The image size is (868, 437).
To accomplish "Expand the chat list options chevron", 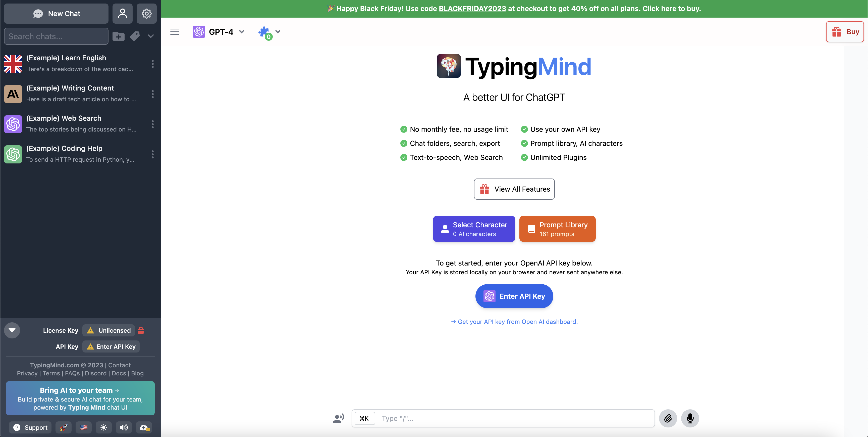I will tap(150, 36).
